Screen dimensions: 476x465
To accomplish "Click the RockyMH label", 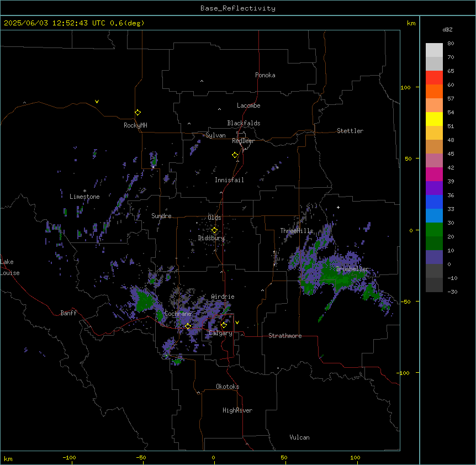I will coord(135,125).
